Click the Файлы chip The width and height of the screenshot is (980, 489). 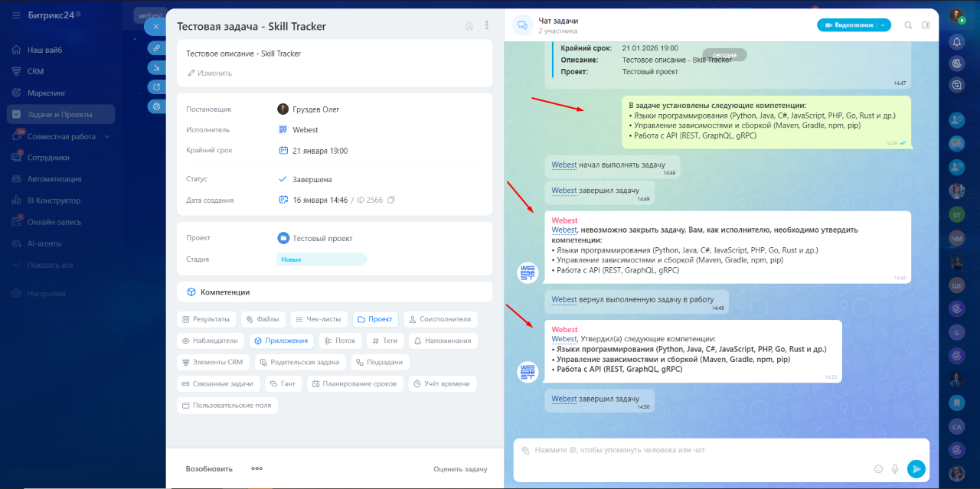pyautogui.click(x=263, y=319)
